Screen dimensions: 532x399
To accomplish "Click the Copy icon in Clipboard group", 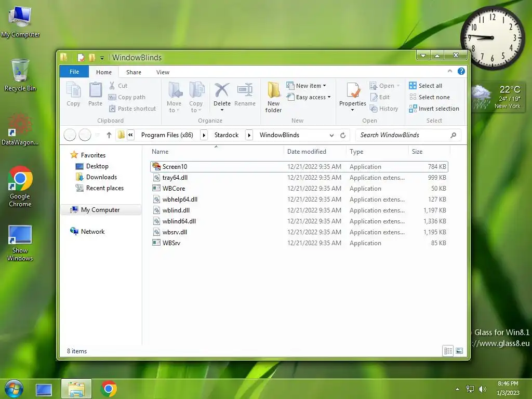I will click(73, 90).
